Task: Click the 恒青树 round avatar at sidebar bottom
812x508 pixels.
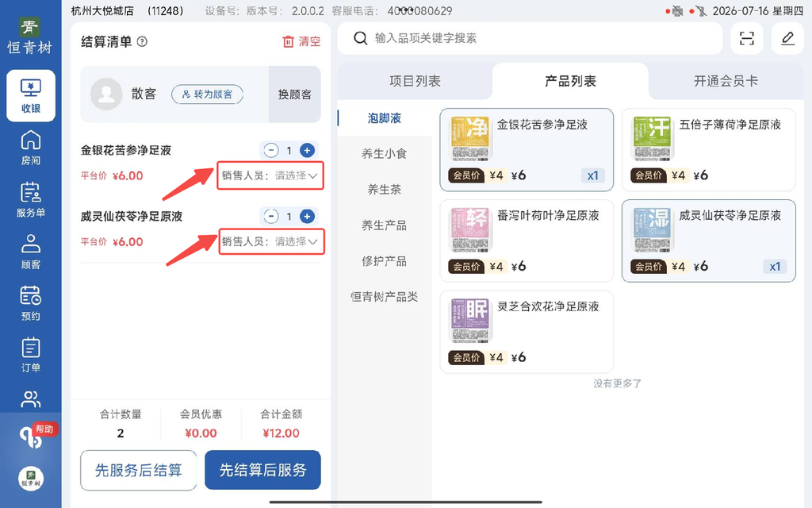Action: (x=31, y=478)
